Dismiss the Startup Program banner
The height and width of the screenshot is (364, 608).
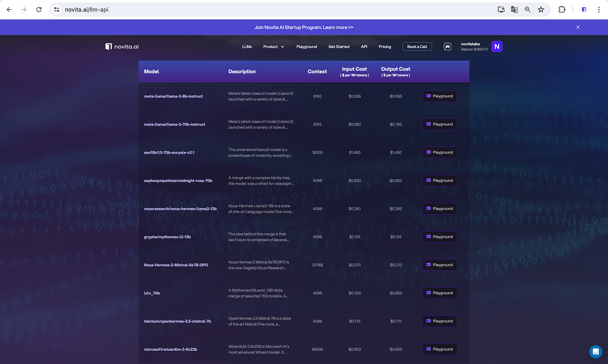pyautogui.click(x=578, y=27)
